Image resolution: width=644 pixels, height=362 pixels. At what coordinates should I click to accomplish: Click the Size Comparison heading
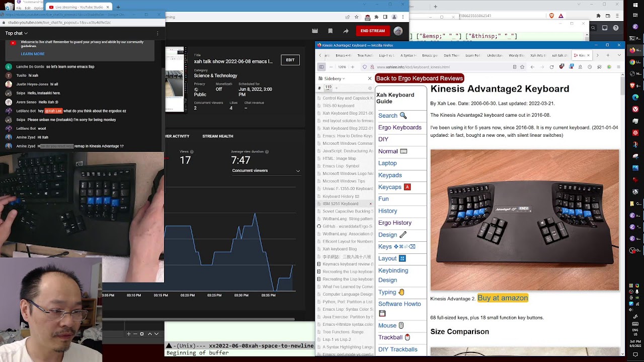(x=459, y=331)
